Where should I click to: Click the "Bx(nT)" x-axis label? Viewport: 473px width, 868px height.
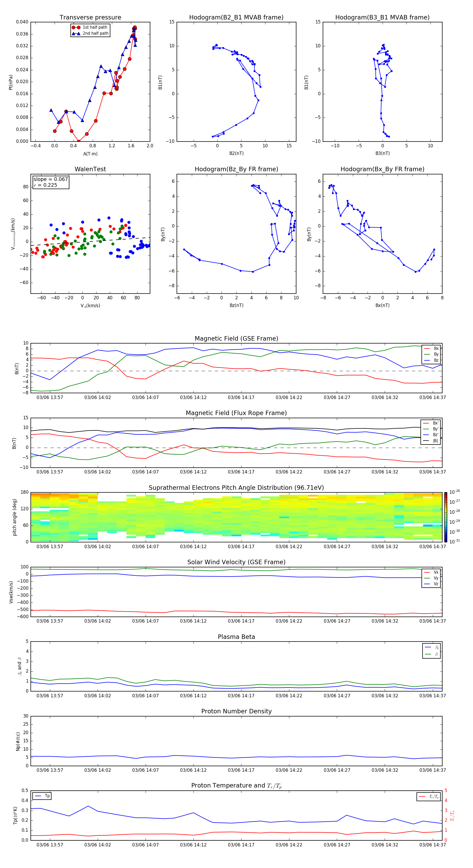[382, 305]
